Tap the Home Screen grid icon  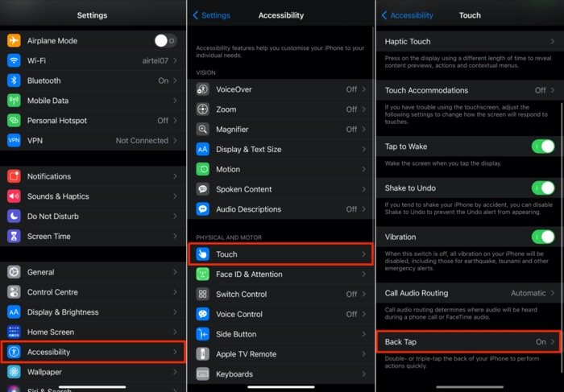[x=14, y=332]
